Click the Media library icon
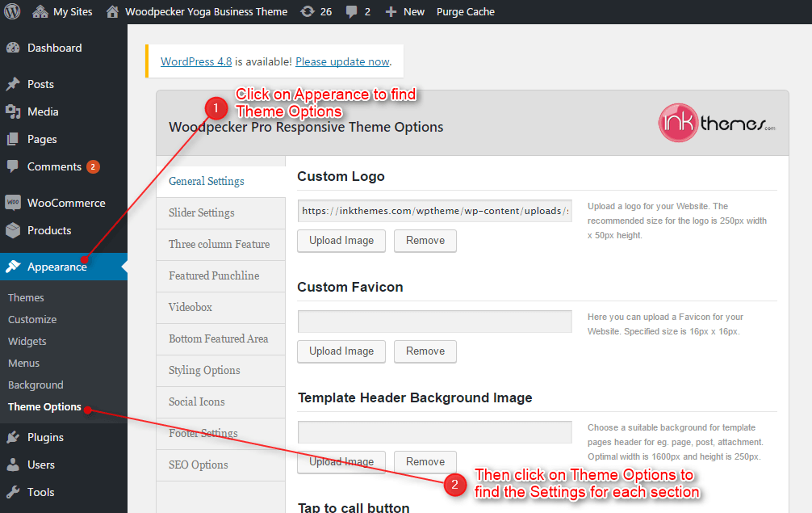The width and height of the screenshot is (812, 513). tap(13, 111)
